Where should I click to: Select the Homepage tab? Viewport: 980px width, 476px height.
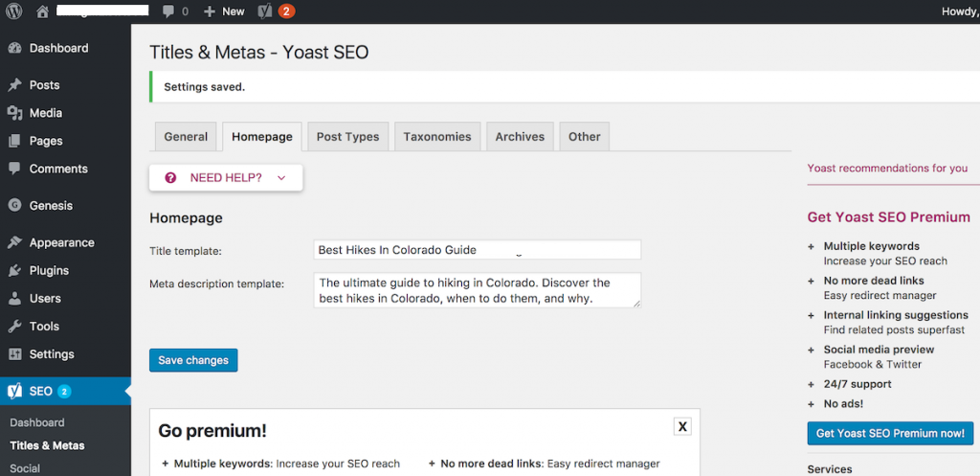point(262,136)
